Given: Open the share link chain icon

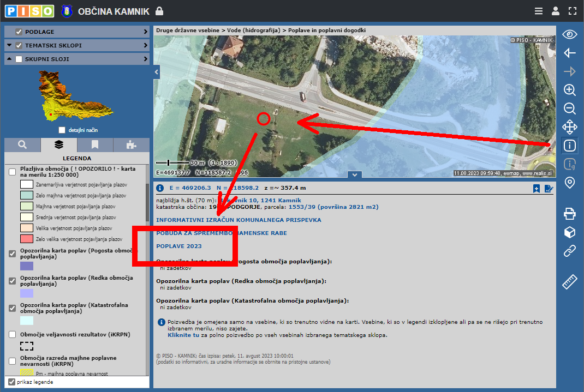Looking at the screenshot, I should (x=569, y=251).
